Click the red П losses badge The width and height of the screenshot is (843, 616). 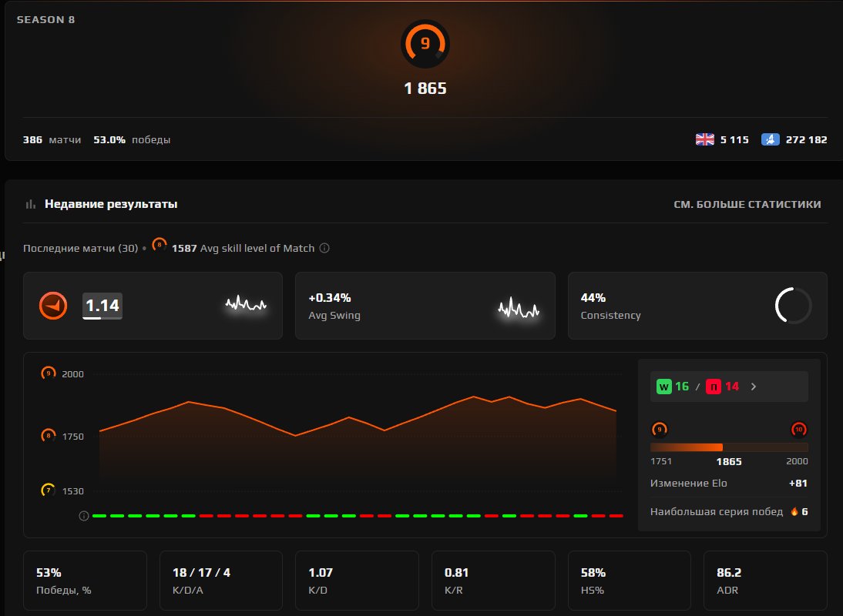pyautogui.click(x=714, y=387)
